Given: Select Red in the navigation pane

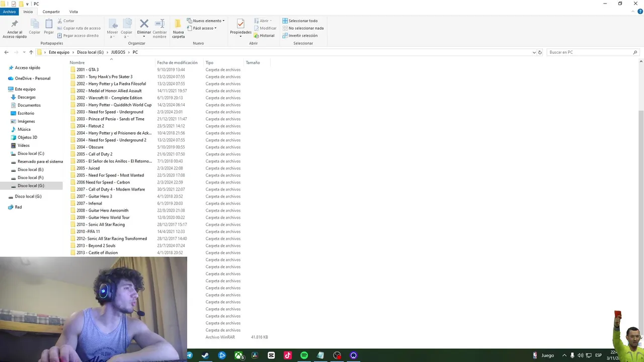Looking at the screenshot, I should (x=18, y=207).
